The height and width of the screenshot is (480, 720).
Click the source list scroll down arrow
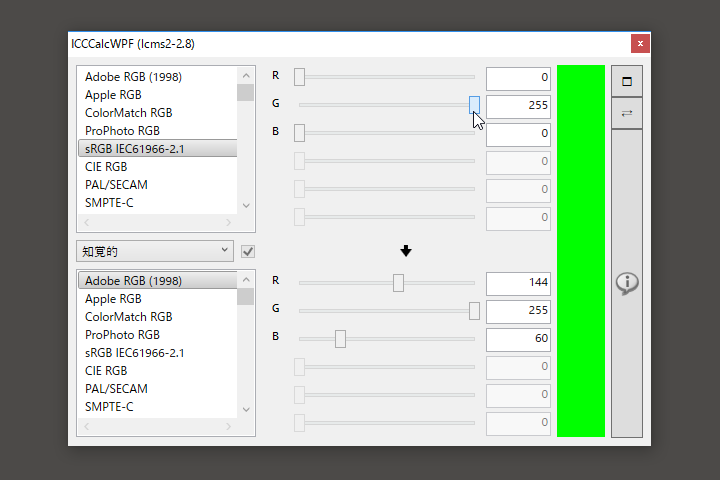(x=246, y=205)
